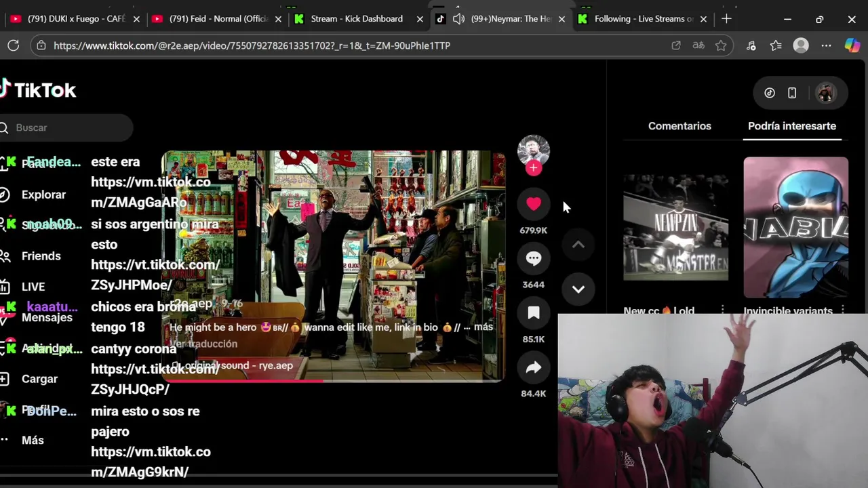Open browser settings and more menu

tap(826, 45)
